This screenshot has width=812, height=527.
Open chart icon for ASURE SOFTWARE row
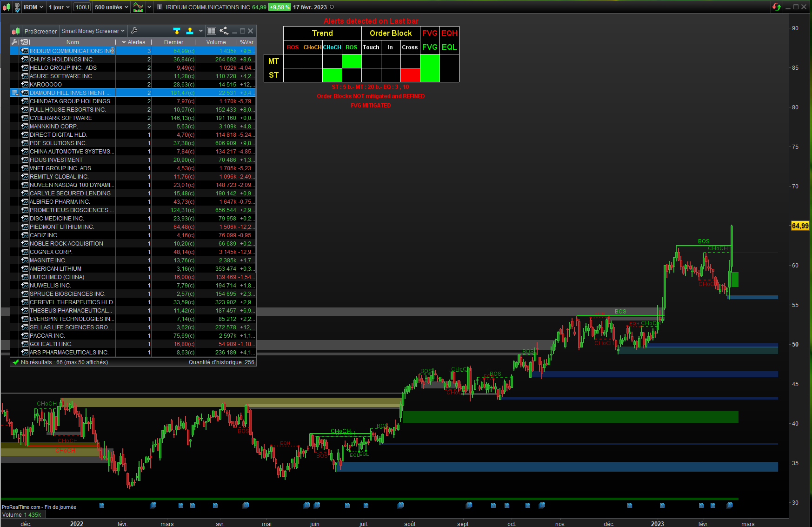point(25,76)
